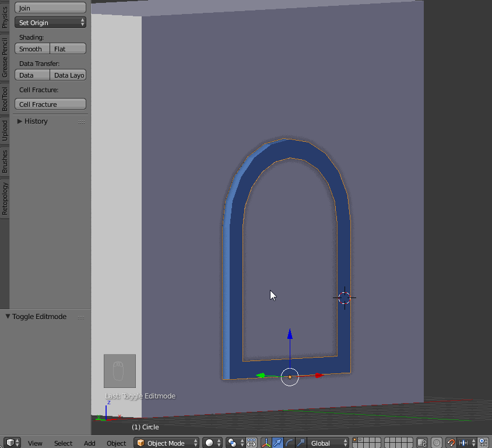Click the red X axis manipulator arrow
Image resolution: width=492 pixels, height=448 pixels.
pyautogui.click(x=319, y=375)
